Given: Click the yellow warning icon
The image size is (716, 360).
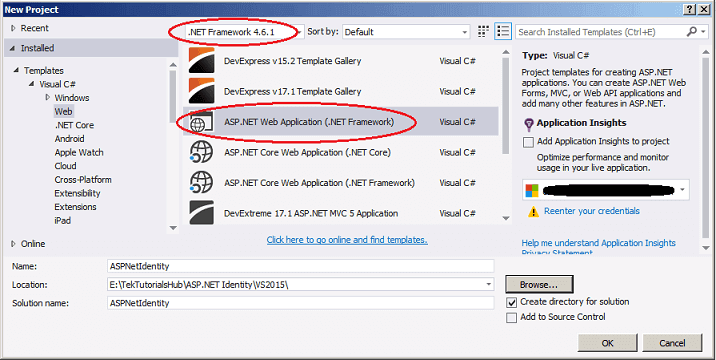Looking at the screenshot, I should [533, 212].
